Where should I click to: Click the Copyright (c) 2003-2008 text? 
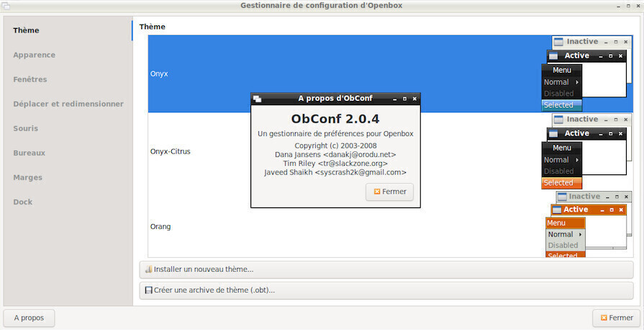[335, 146]
